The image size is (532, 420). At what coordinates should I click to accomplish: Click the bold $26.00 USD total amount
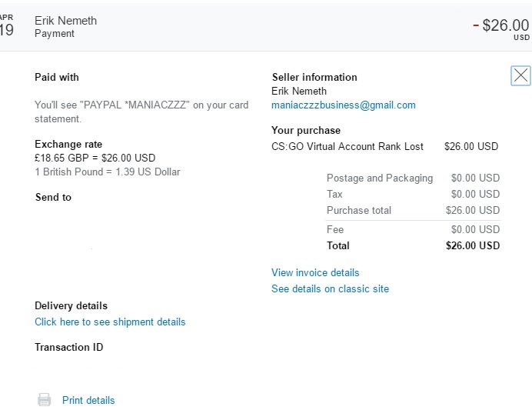tap(473, 245)
